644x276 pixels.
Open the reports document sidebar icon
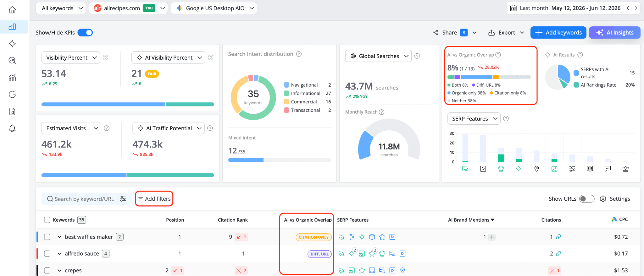[12, 111]
